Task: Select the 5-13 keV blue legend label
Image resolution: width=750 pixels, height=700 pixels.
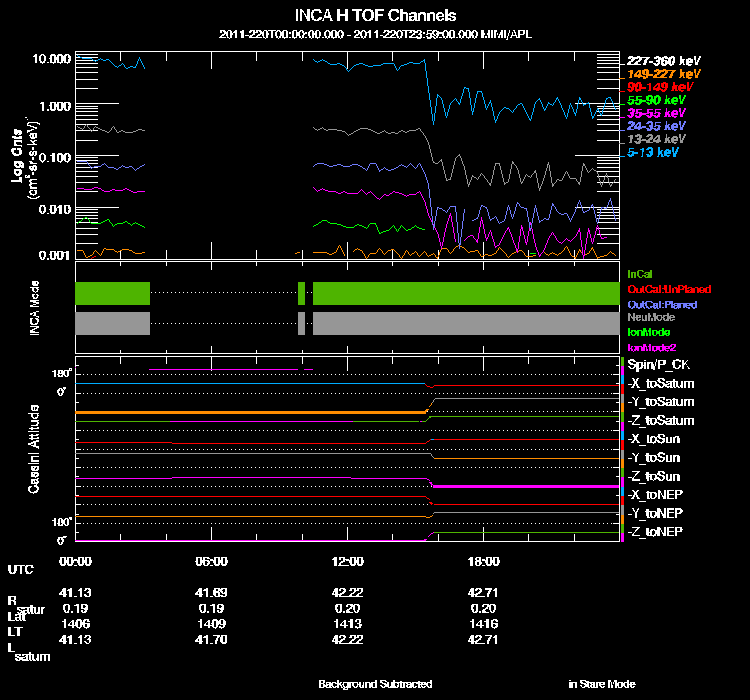Action: [x=653, y=153]
